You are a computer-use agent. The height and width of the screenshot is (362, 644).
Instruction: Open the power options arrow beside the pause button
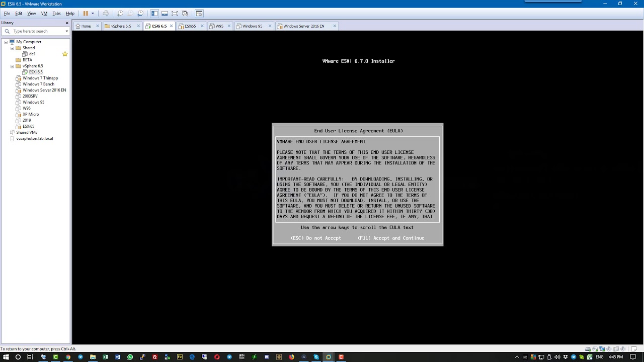[x=93, y=14]
